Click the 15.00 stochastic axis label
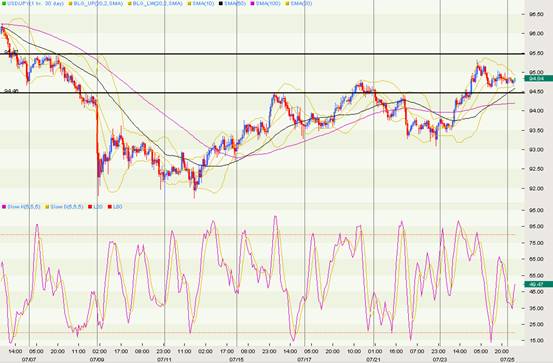Image resolution: width=553 pixels, height=363 pixels. point(536,340)
